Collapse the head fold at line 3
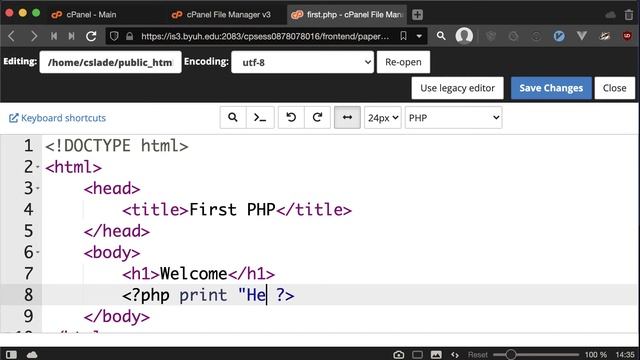Screen dimensions: 640x360 pos(38,188)
